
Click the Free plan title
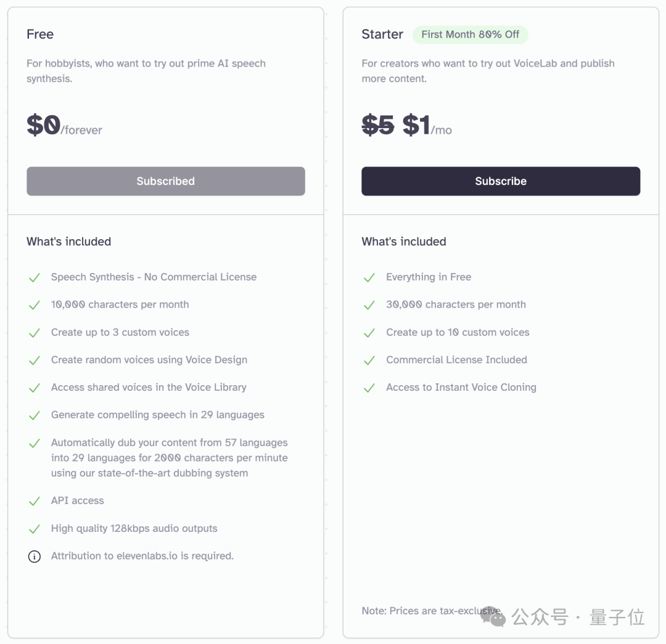pos(40,34)
